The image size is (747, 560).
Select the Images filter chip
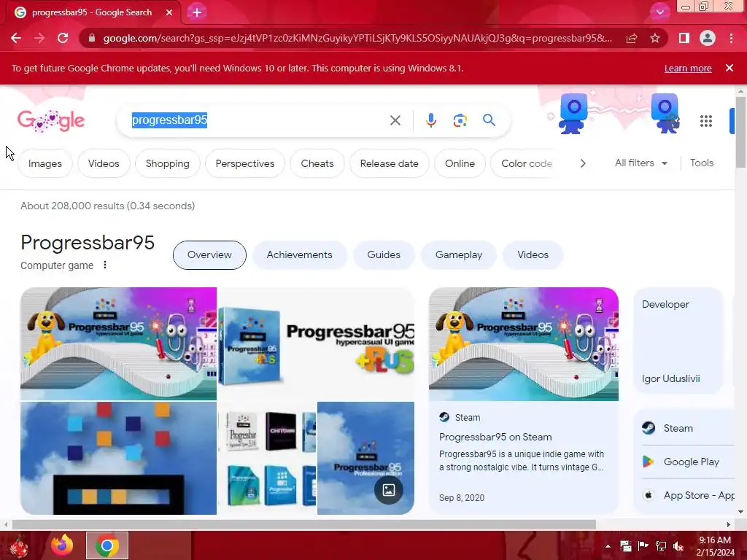coord(45,163)
